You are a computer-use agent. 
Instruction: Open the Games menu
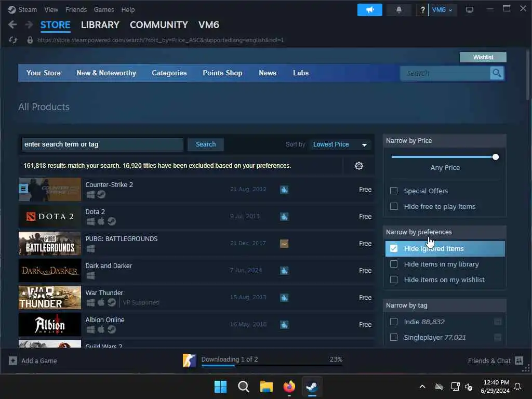point(104,9)
